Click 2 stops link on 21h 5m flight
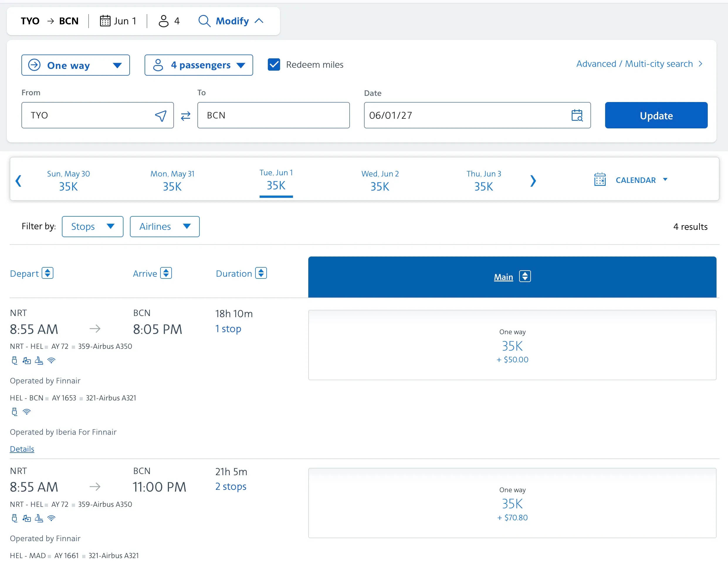728x564 pixels. (x=231, y=486)
